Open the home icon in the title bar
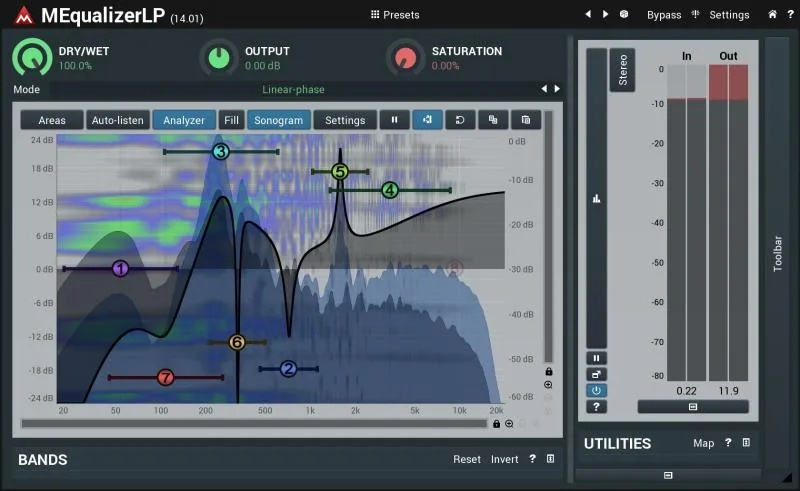Image resolution: width=800 pixels, height=491 pixels. click(x=772, y=14)
